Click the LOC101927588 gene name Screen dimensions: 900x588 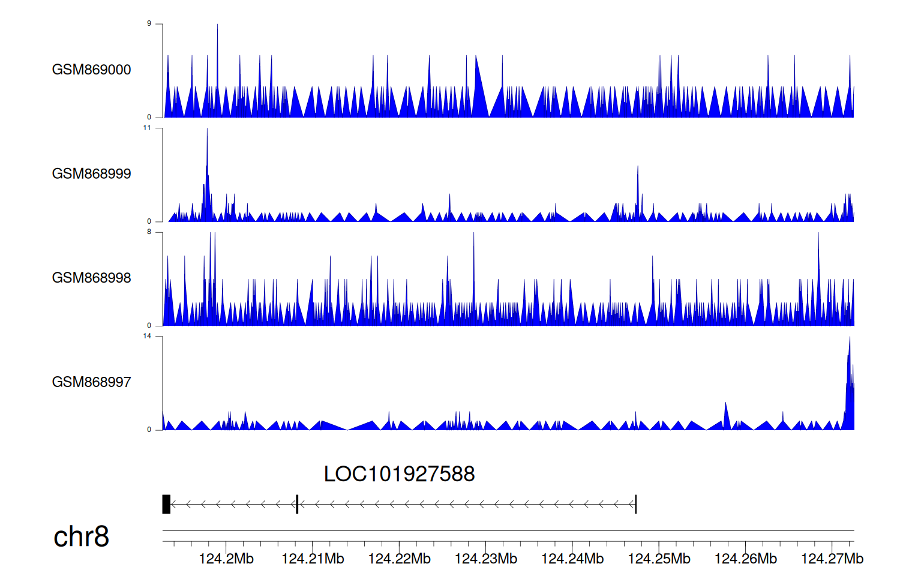(x=399, y=474)
